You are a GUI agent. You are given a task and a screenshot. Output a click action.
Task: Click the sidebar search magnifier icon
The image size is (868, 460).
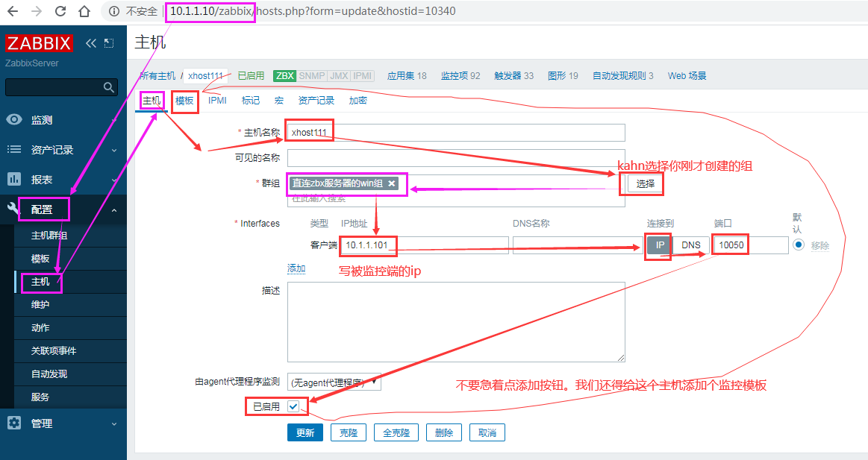pyautogui.click(x=108, y=87)
